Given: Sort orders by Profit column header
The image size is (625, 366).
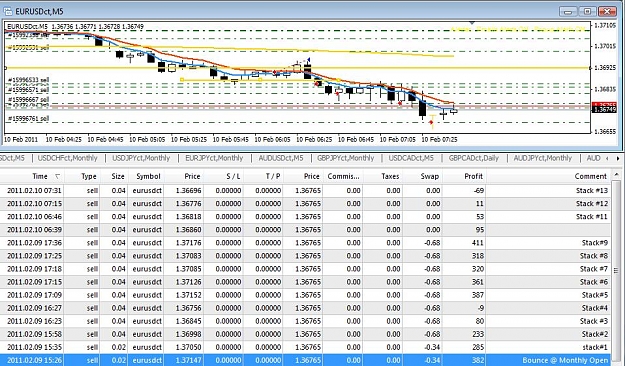Looking at the screenshot, I should [464, 176].
